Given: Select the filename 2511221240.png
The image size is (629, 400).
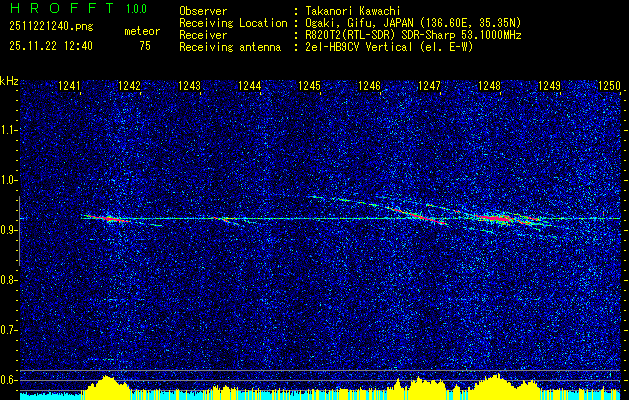Looking at the screenshot, I should (51, 27).
